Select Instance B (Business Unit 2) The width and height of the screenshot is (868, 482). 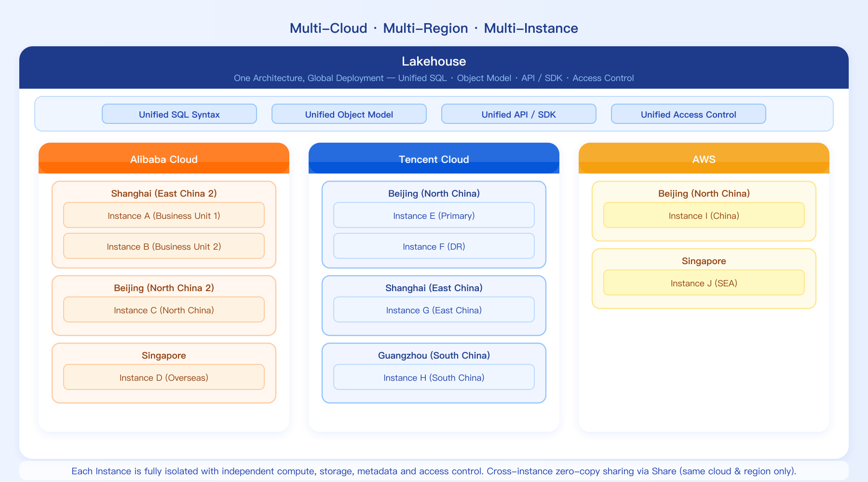pos(164,246)
